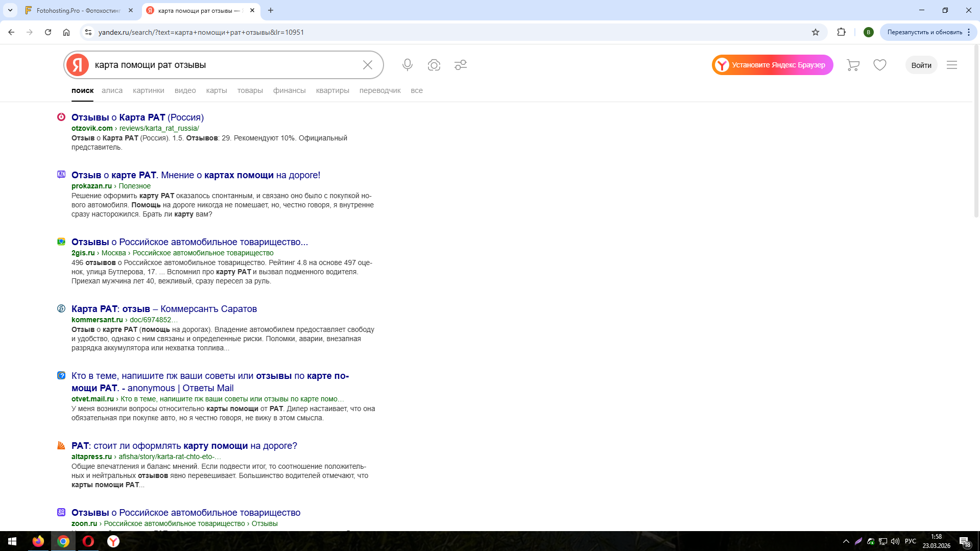Open Chrome's three-dot options menu
Image resolution: width=980 pixels, height=551 pixels.
click(x=969, y=32)
